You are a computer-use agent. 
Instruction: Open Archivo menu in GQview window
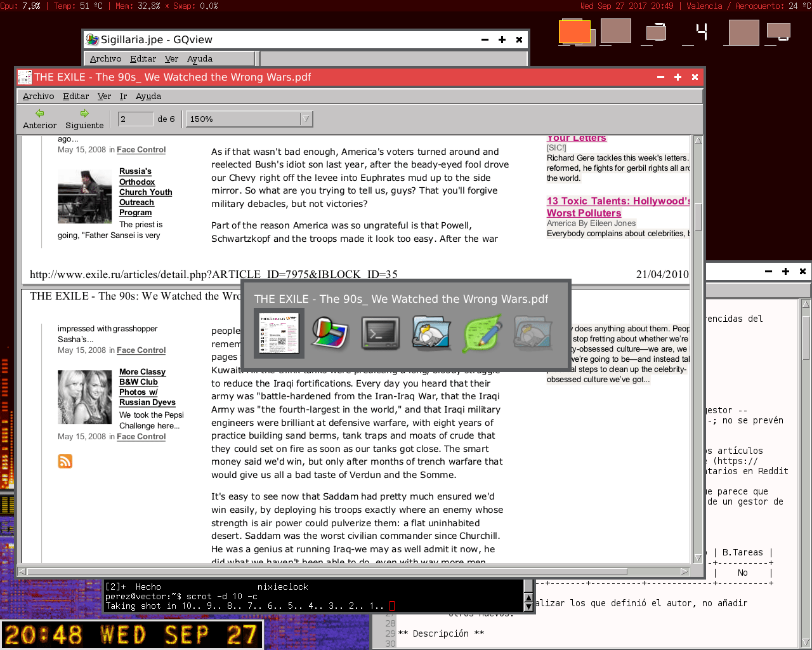click(x=105, y=59)
